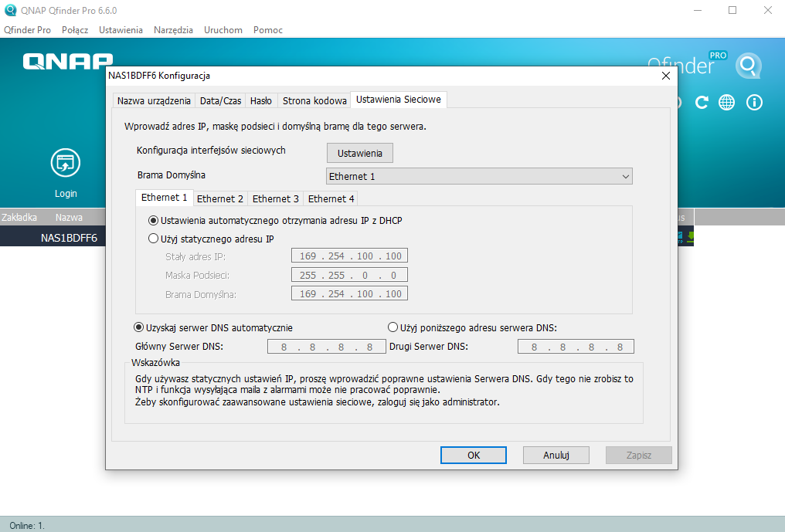Click the Stały adres IP field

point(349,256)
